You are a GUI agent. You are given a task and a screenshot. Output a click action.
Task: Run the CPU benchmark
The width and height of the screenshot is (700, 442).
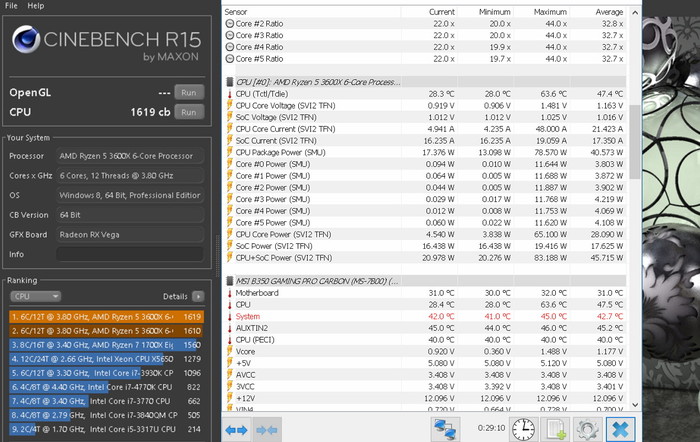pyautogui.click(x=189, y=112)
